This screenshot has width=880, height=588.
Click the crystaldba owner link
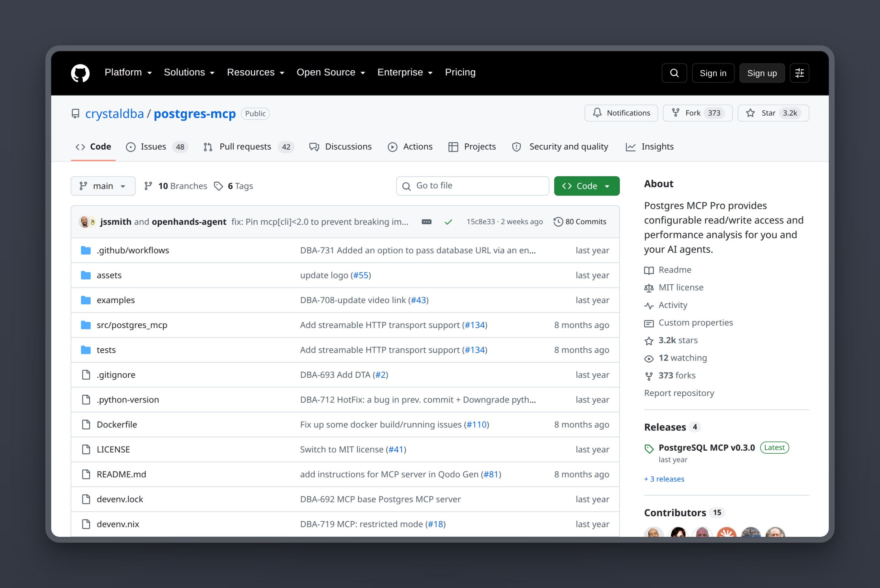click(114, 113)
